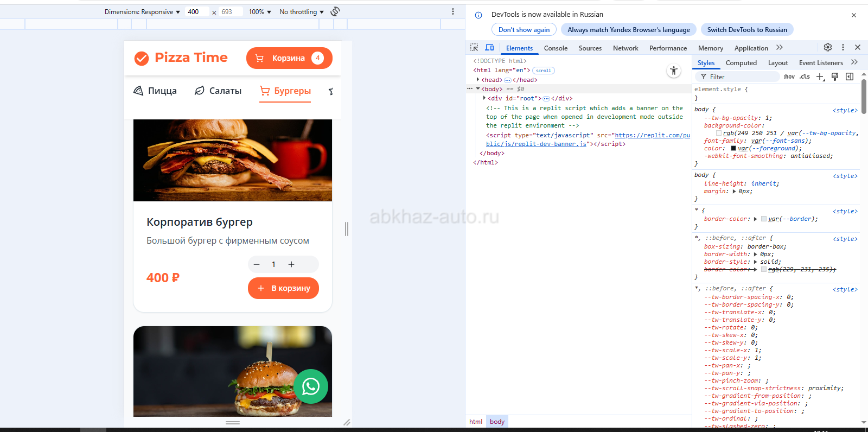Click the new style rule plus icon
The height and width of the screenshot is (432, 868).
pos(820,77)
